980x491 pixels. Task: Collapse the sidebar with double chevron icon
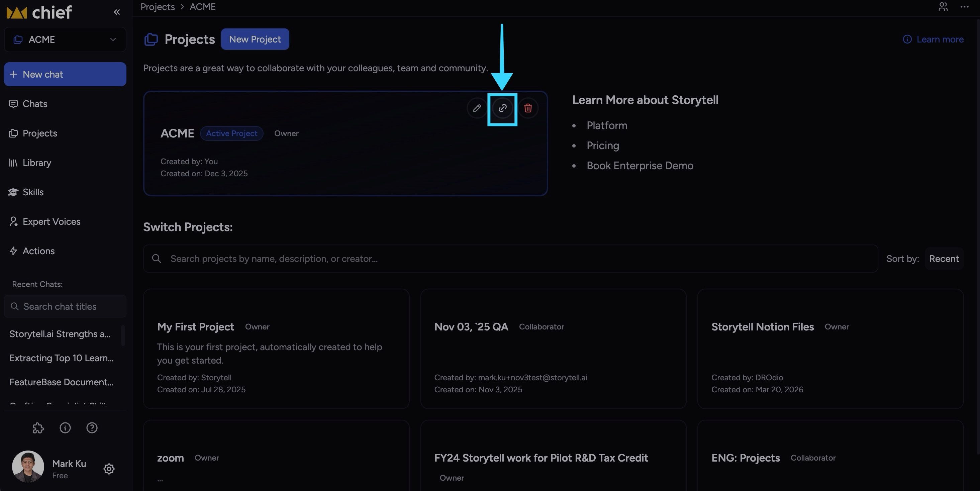(117, 12)
